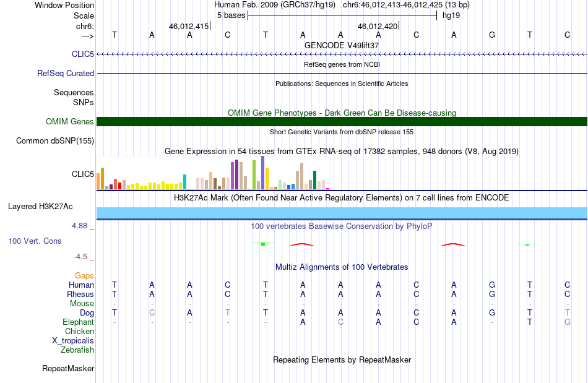Viewport: 588px width, 383px height.
Task: Click the SNPs track label
Action: (x=84, y=102)
